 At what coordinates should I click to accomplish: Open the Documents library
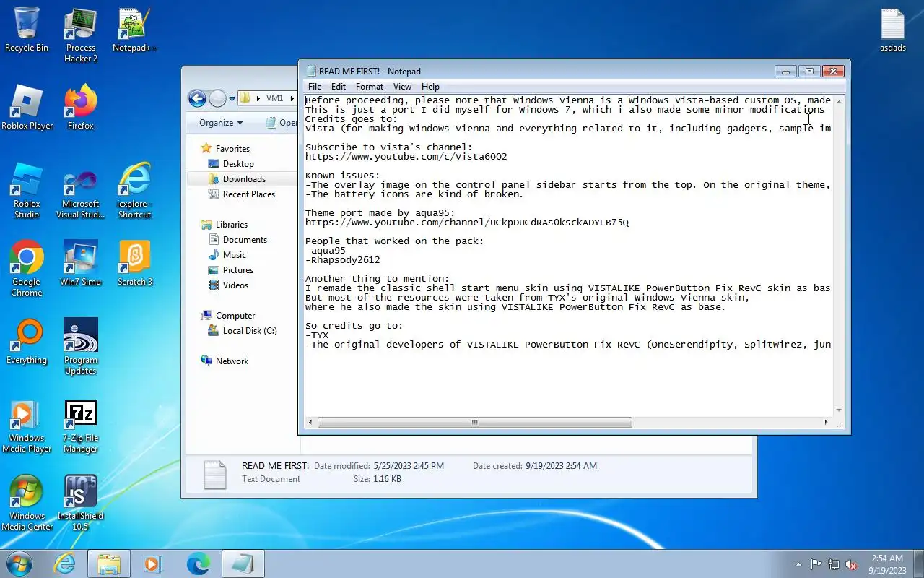(245, 240)
